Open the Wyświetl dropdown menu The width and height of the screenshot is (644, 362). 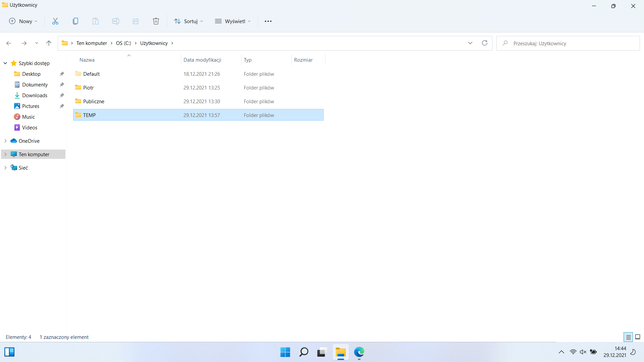tap(233, 21)
